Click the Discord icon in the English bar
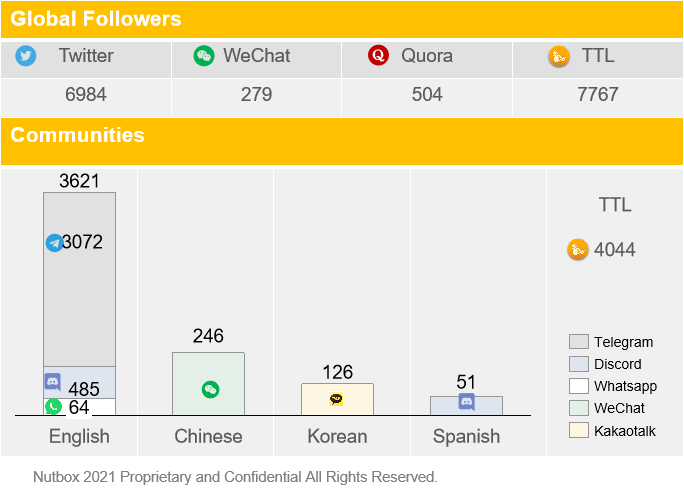 pos(53,382)
